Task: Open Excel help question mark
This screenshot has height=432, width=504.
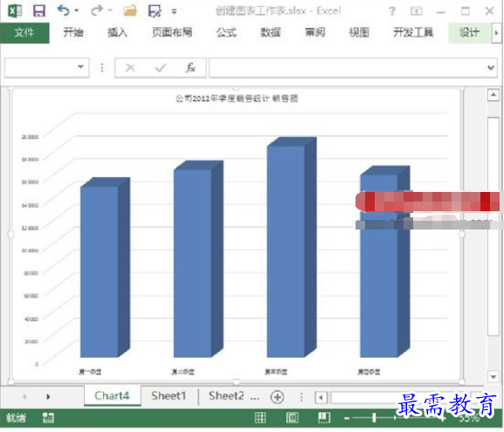Action: click(x=392, y=11)
